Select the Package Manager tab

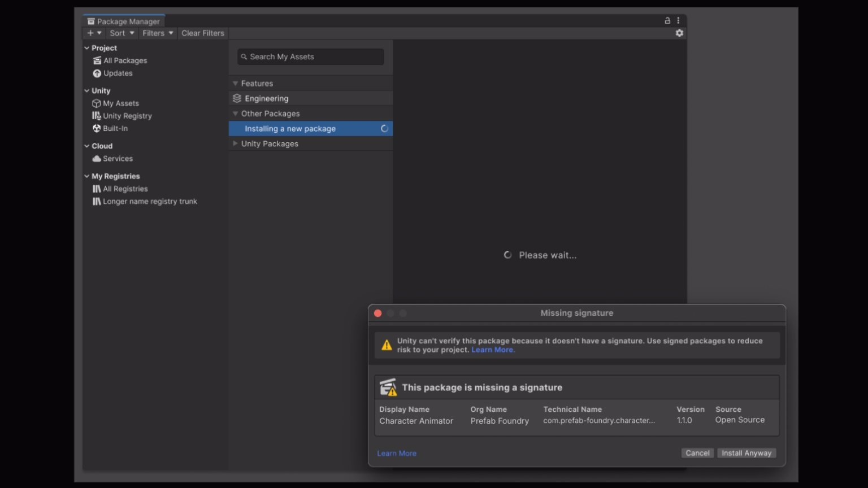click(x=124, y=21)
